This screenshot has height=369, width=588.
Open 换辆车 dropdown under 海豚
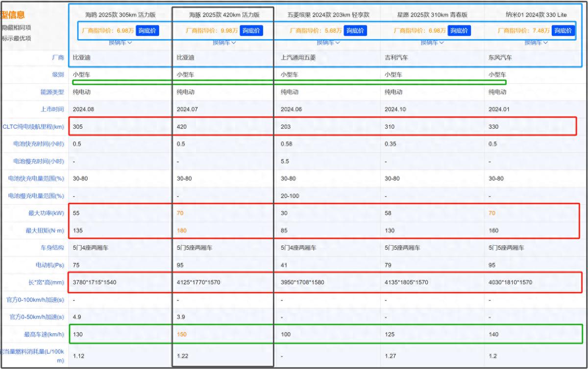tap(224, 43)
